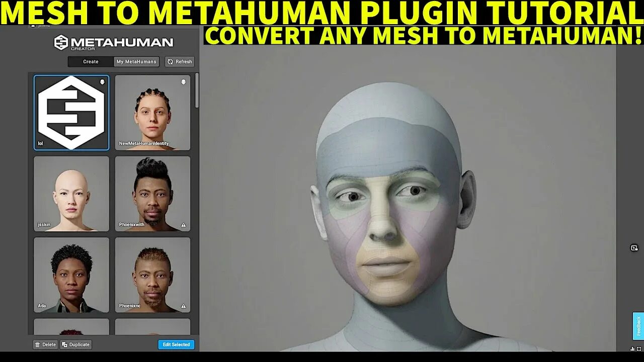Screen dimensions: 644x362
Task: Click the MetaHuman Creator hexagon logo
Action: (x=61, y=42)
